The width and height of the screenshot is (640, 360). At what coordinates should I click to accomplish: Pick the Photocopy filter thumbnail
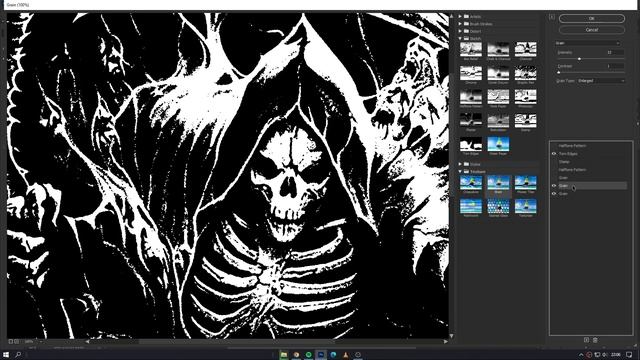[525, 96]
